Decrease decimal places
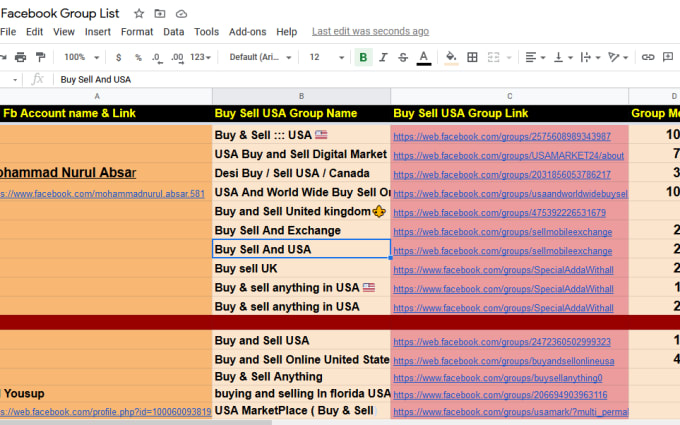 (x=157, y=57)
